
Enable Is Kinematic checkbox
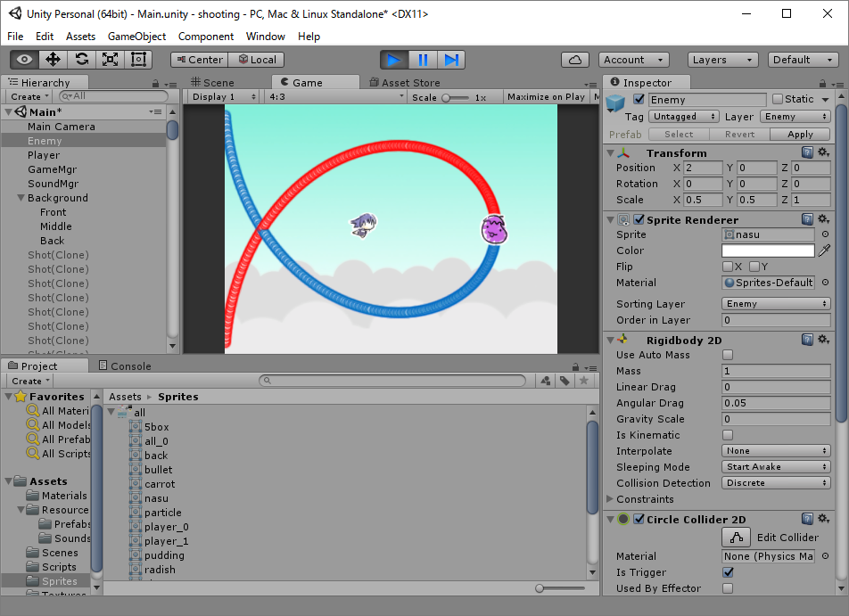pyautogui.click(x=728, y=435)
